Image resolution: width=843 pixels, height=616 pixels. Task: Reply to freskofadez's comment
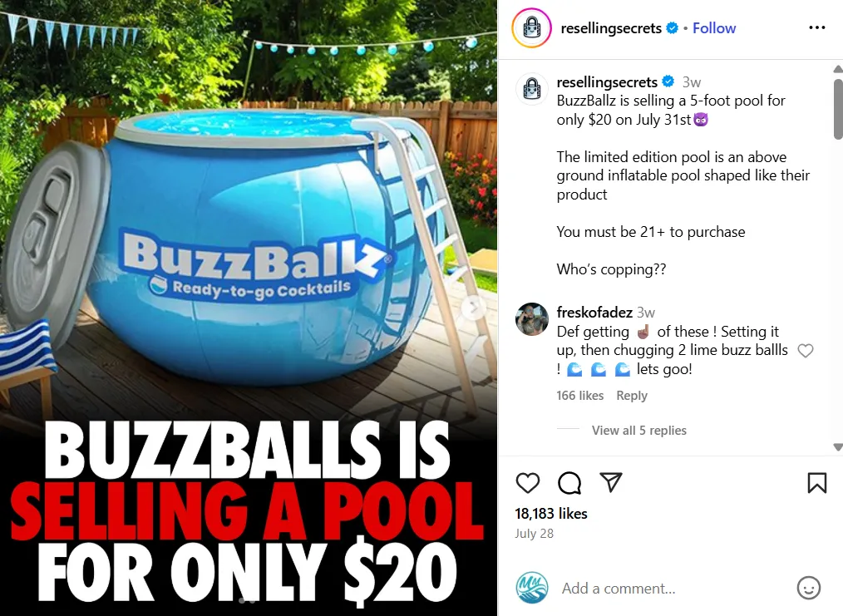tap(631, 395)
